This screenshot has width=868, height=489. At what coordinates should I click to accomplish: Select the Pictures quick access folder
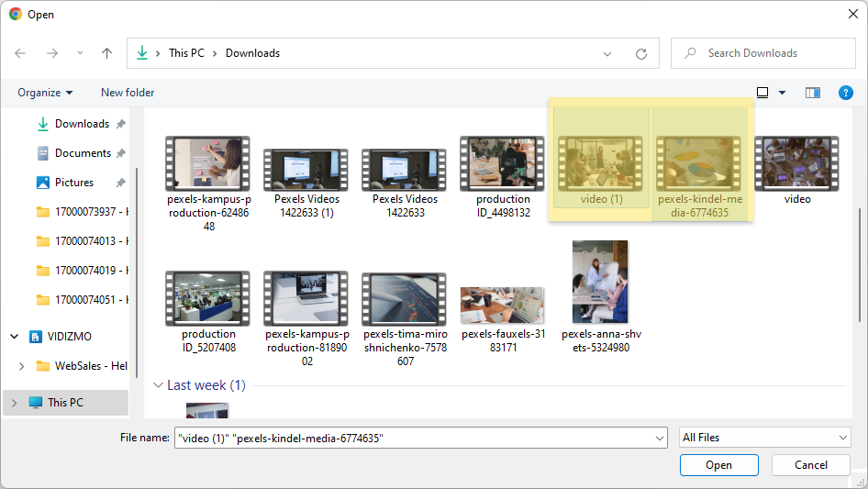(73, 183)
